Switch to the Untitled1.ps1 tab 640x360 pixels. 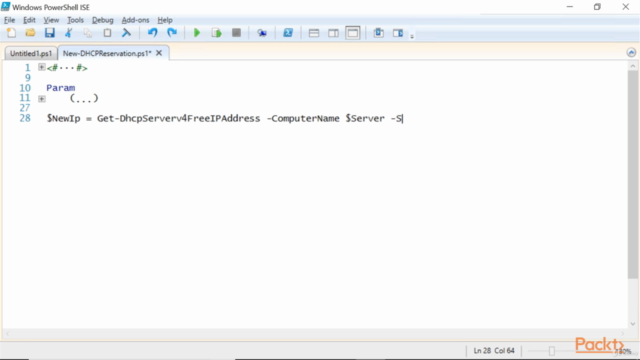coord(31,53)
